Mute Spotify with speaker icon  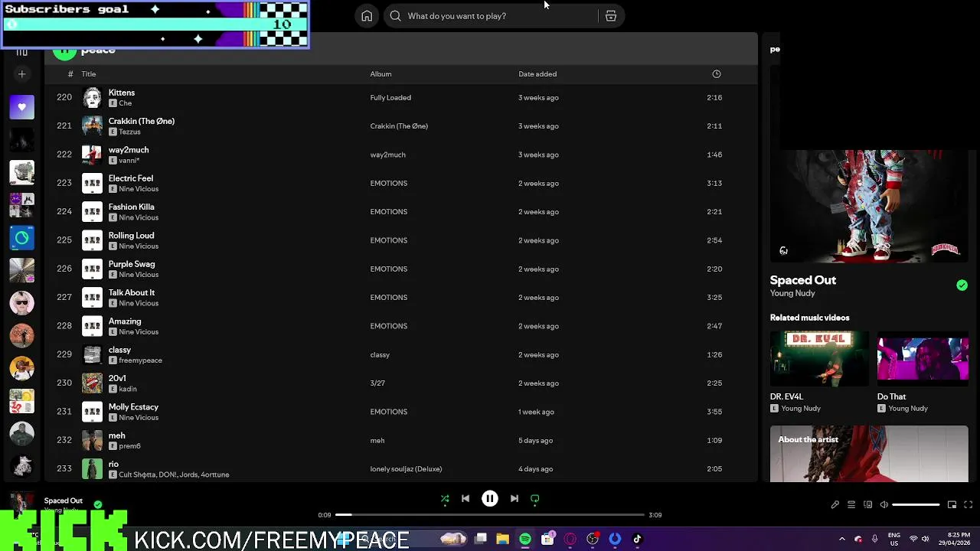point(884,505)
